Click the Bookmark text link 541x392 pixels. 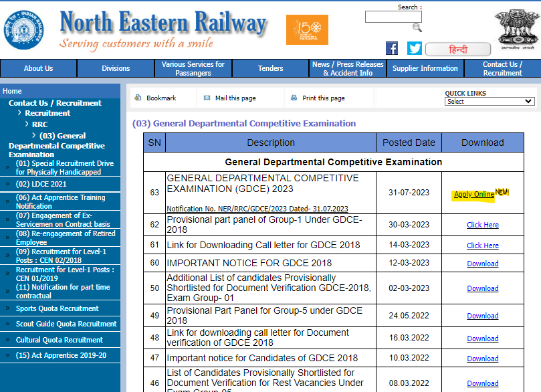[161, 98]
